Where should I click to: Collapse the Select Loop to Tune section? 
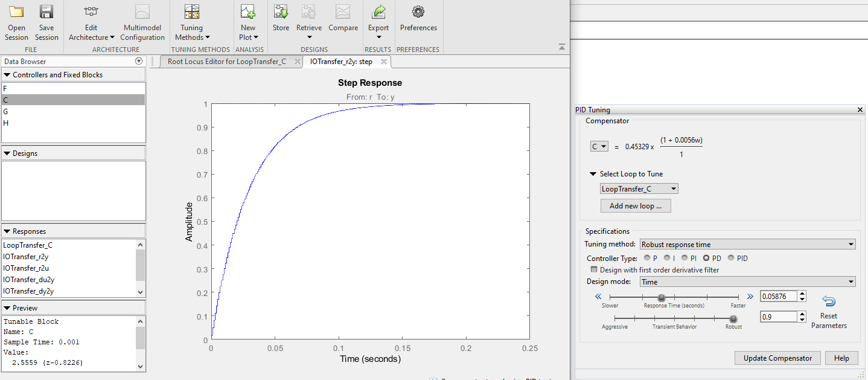click(594, 174)
